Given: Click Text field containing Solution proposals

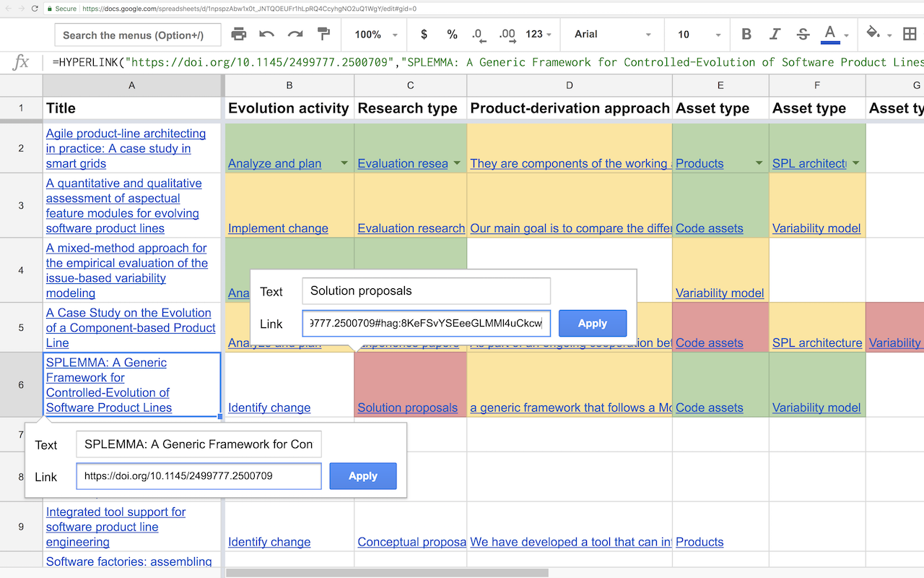Looking at the screenshot, I should point(426,291).
